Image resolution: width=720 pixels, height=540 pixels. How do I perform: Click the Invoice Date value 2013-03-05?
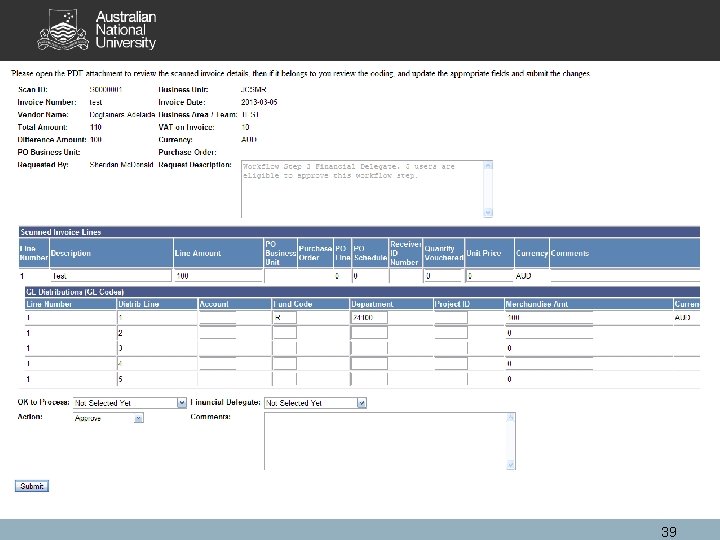click(x=259, y=102)
